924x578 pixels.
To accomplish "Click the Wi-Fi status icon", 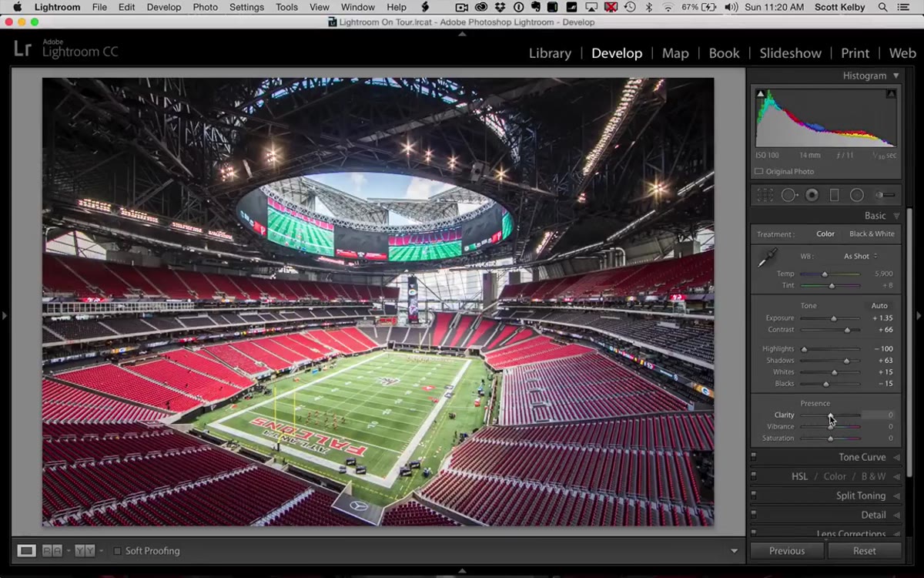I will tap(668, 7).
